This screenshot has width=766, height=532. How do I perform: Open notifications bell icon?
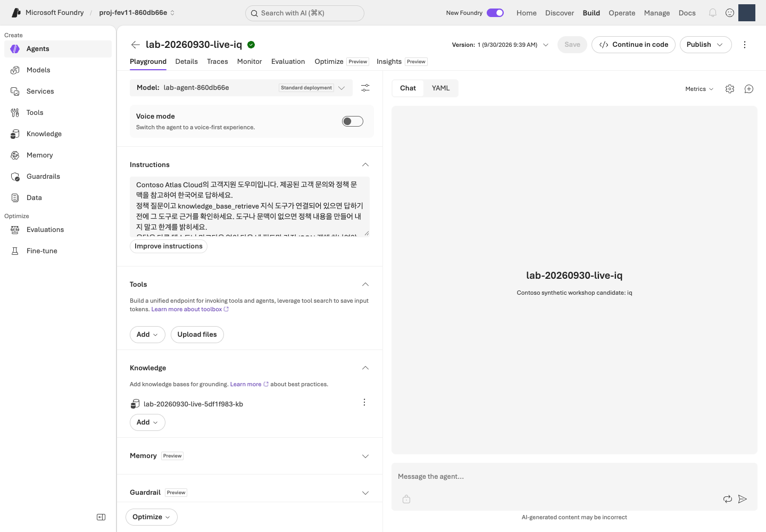(713, 13)
